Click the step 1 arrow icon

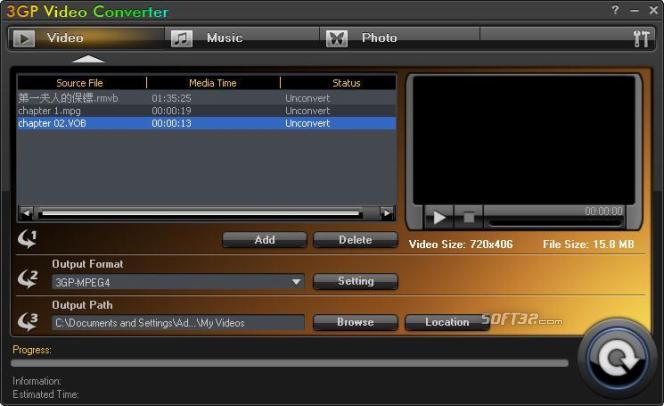tap(28, 239)
